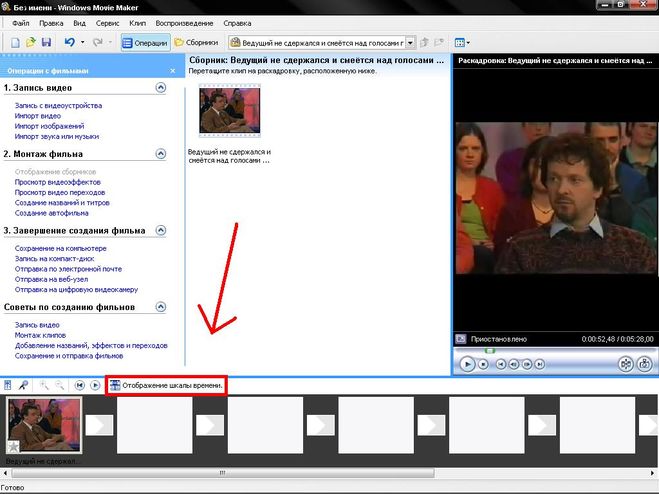Close the Операции с фильмами pane
This screenshot has height=494, width=659.
(x=173, y=71)
